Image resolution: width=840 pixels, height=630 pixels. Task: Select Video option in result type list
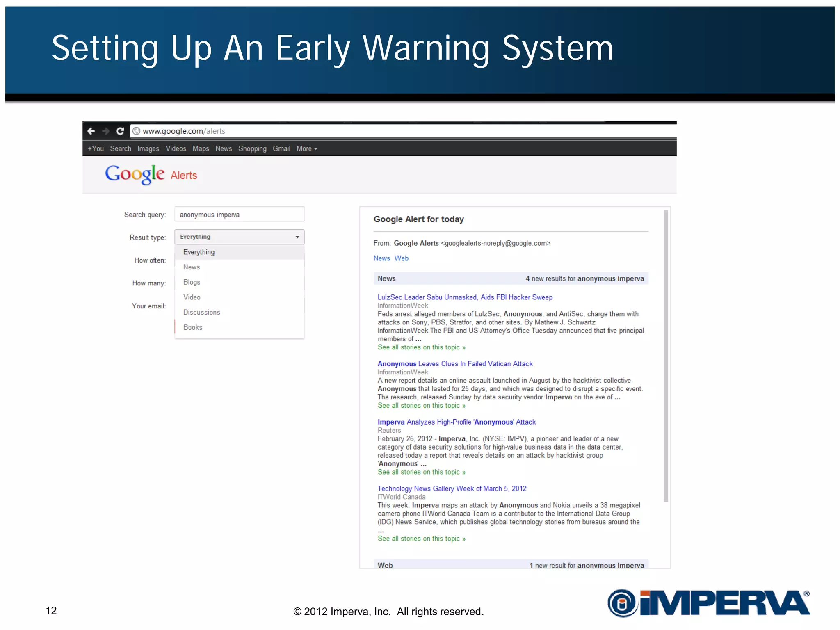coord(240,297)
